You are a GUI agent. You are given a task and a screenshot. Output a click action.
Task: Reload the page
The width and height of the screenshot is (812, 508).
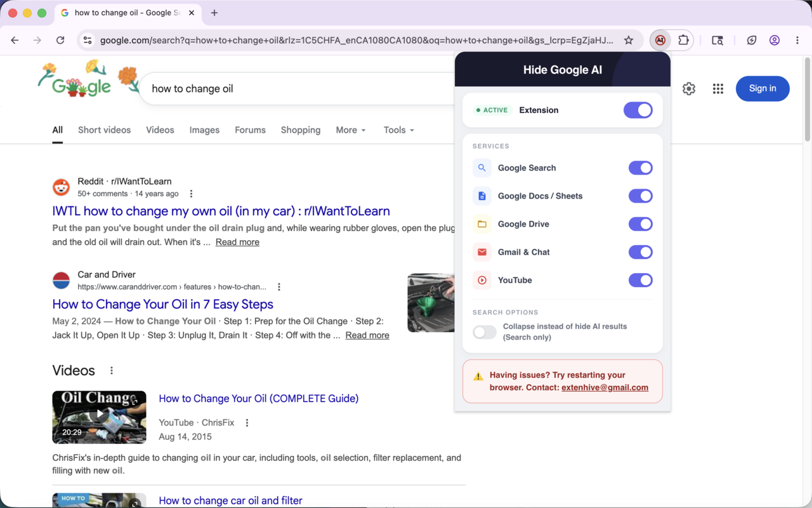click(x=60, y=40)
